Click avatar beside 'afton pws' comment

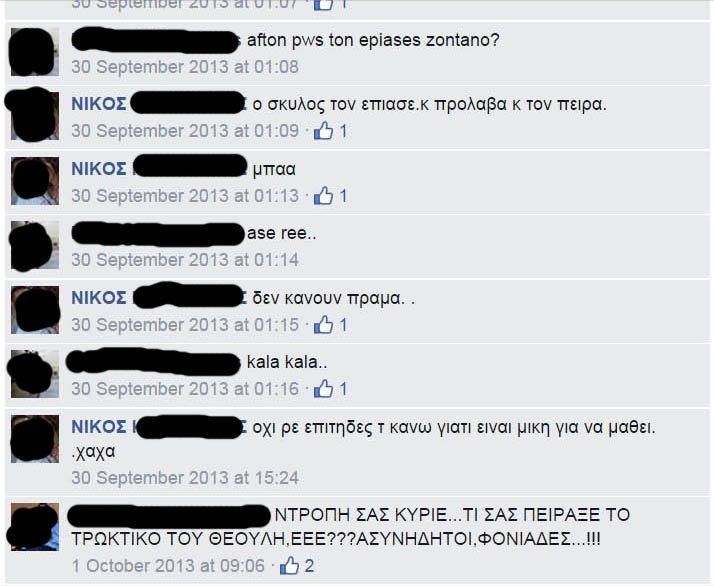[x=35, y=52]
